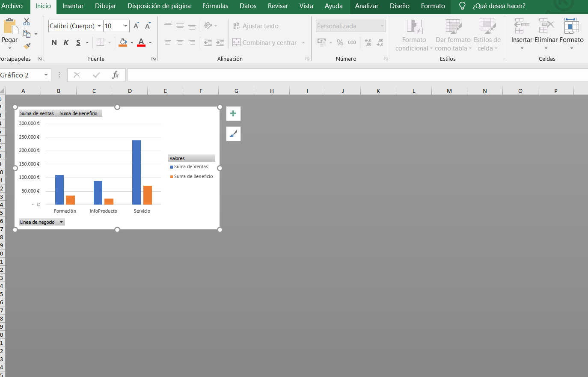Open Insertar cells menu in Celdas

[x=522, y=34]
